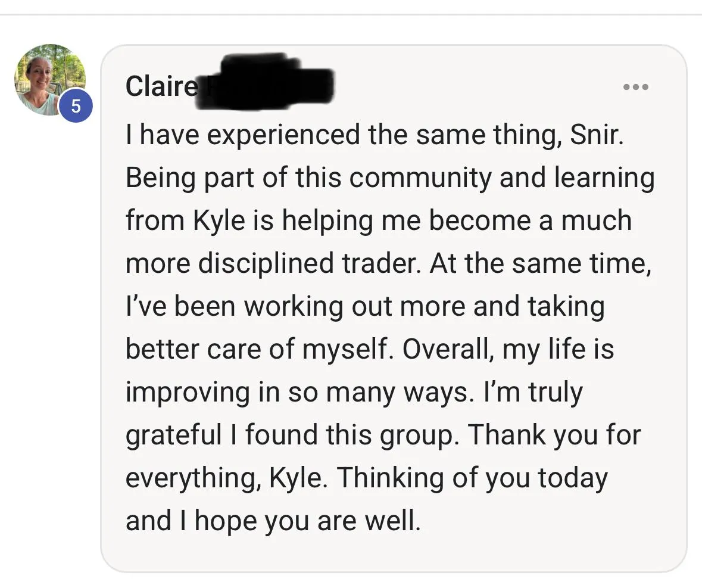Open the three-dot options menu on Claire's comment
This screenshot has height=588, width=702.
point(636,87)
